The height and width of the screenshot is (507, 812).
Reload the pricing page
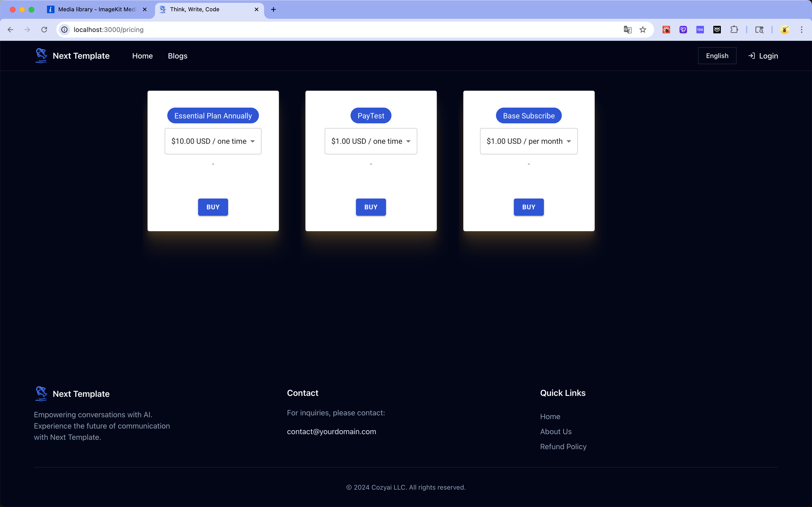click(44, 30)
